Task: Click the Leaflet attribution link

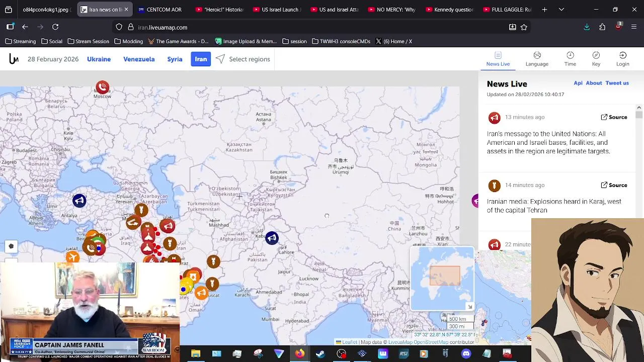Action: pos(350,342)
